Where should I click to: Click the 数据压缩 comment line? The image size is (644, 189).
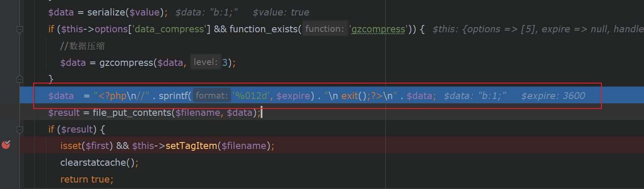point(83,46)
